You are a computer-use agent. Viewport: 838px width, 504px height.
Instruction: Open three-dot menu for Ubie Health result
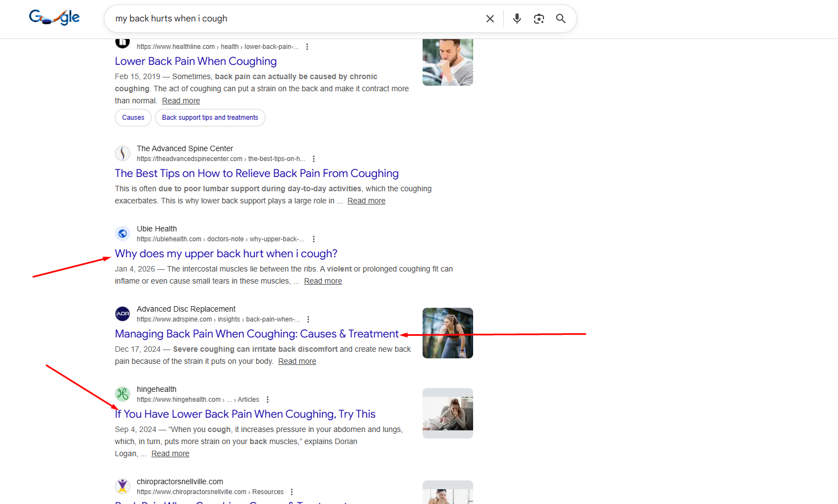(x=314, y=239)
